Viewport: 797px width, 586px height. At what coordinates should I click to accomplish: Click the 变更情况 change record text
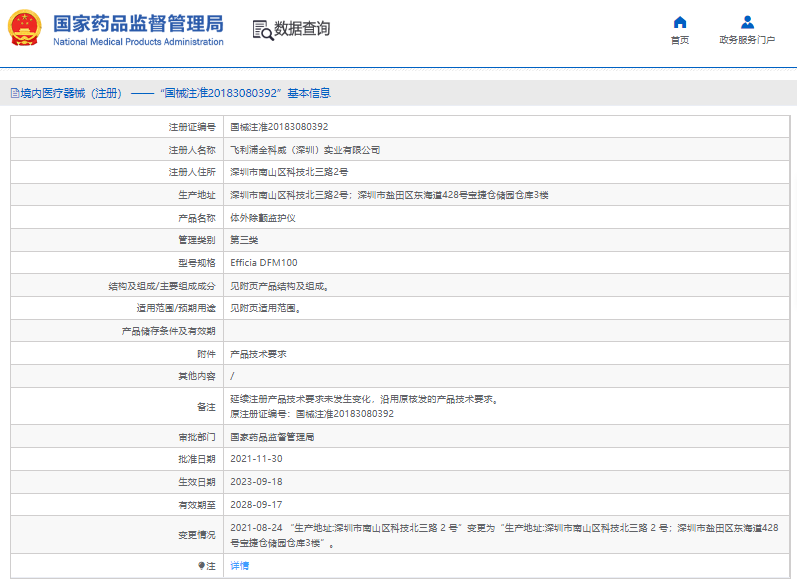[x=504, y=535]
